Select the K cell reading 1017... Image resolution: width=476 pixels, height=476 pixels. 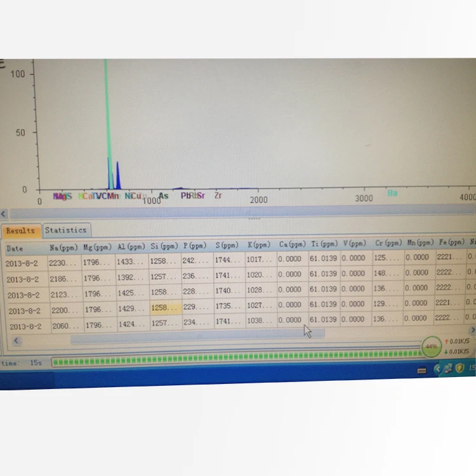pyautogui.click(x=261, y=259)
